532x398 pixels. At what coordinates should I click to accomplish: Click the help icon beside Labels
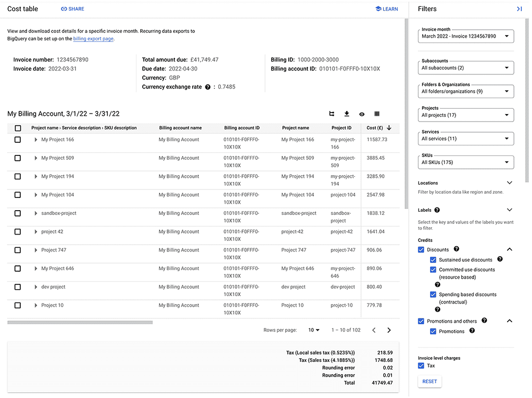[x=437, y=210]
